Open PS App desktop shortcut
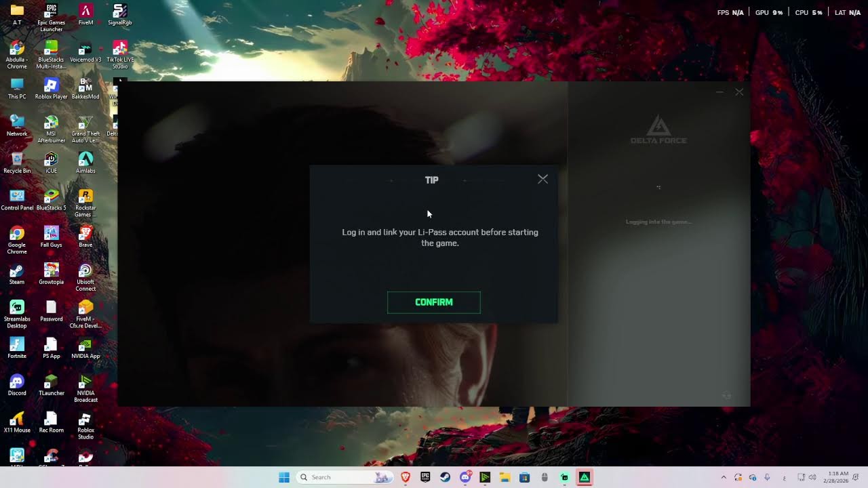The image size is (868, 488). point(51,348)
